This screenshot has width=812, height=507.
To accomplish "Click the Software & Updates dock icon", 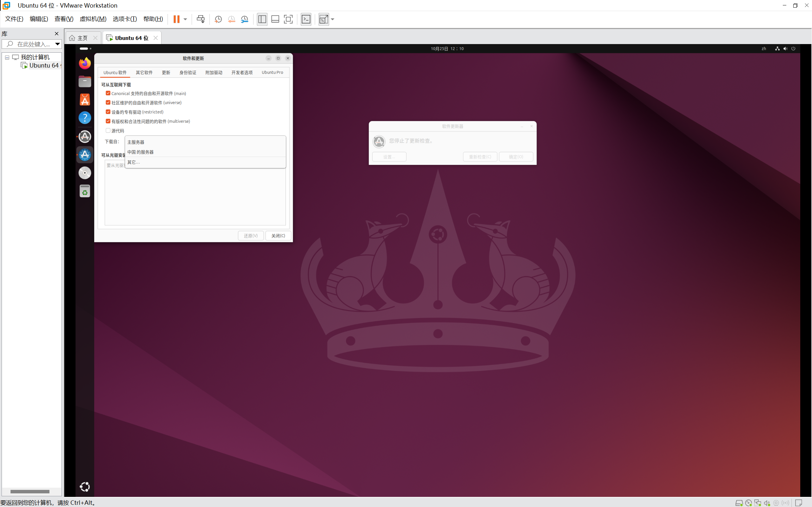I will point(85,155).
